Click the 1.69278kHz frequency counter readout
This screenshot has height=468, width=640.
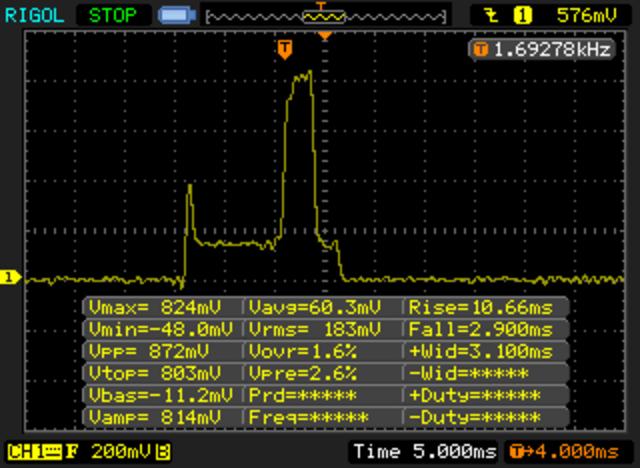[x=544, y=48]
